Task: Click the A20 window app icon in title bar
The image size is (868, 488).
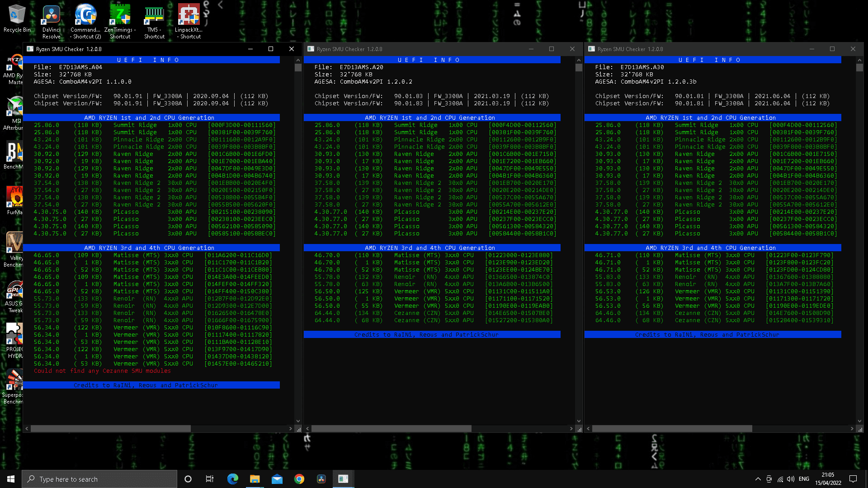Action: (x=311, y=49)
